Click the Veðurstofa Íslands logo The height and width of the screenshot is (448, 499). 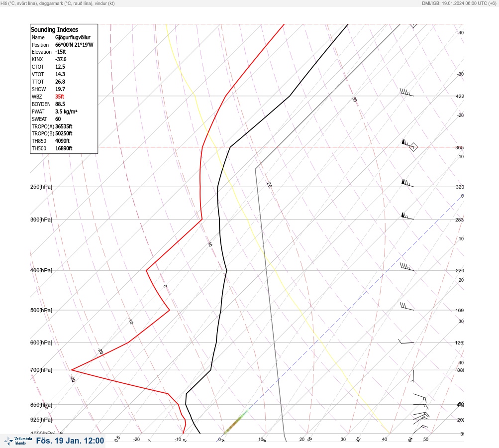pos(18,441)
